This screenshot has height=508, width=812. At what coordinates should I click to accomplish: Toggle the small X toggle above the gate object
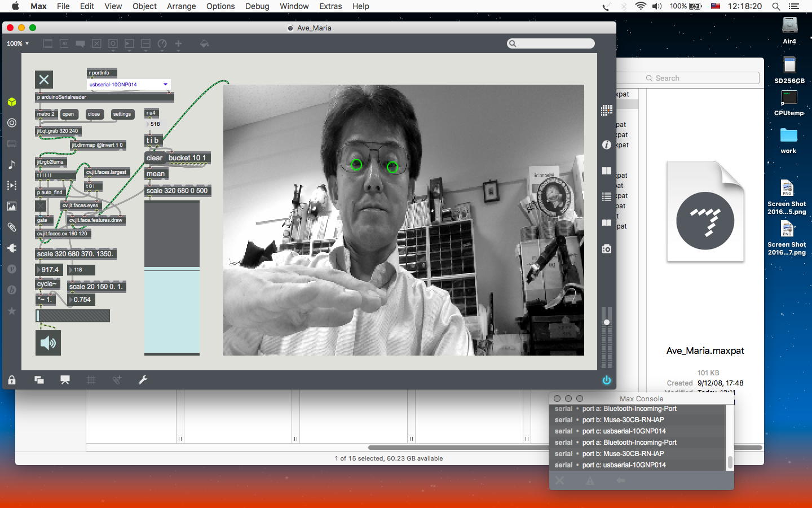click(41, 206)
